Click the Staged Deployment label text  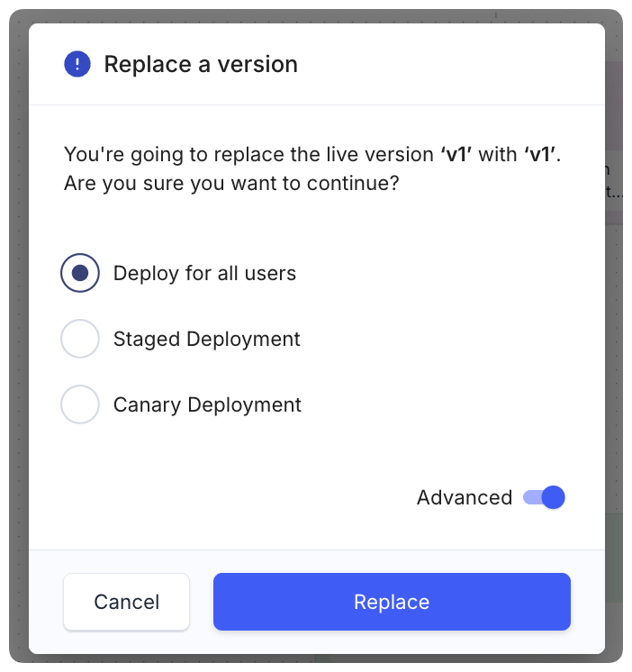pyautogui.click(x=207, y=339)
